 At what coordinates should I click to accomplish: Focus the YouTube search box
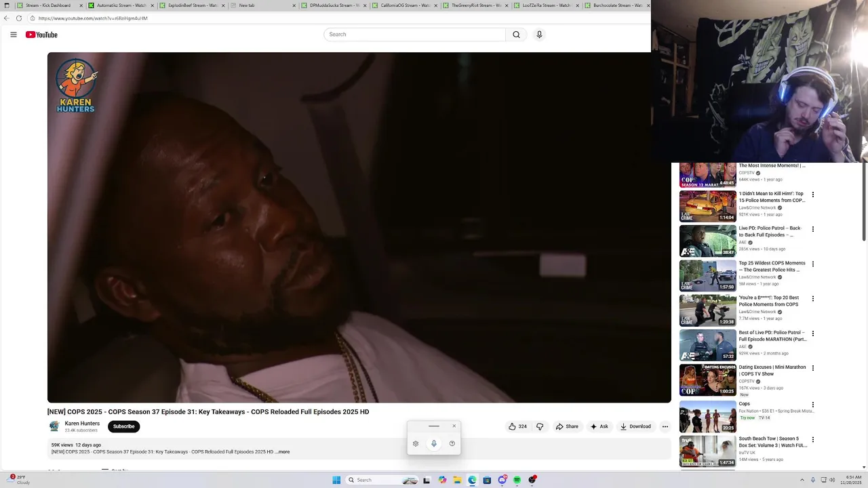click(415, 35)
